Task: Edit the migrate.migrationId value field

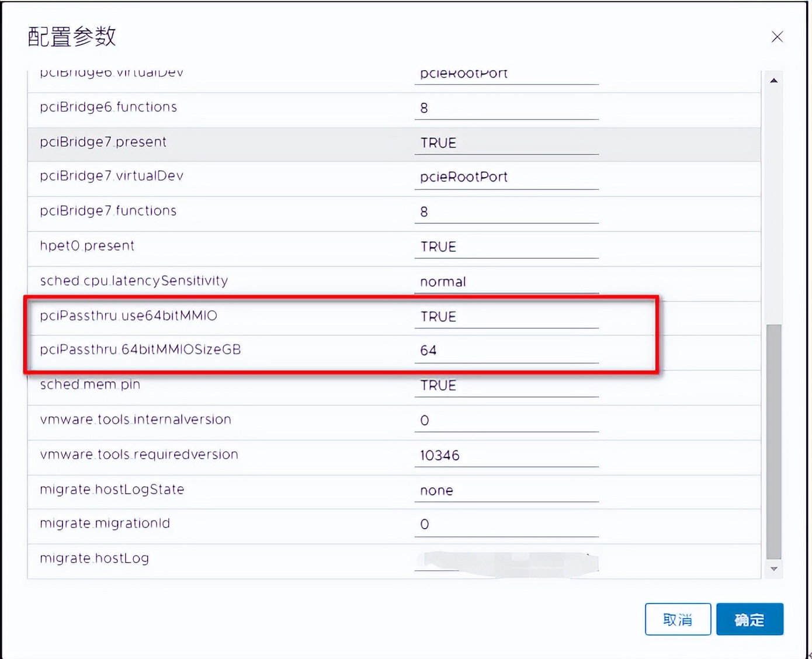Action: click(x=506, y=525)
